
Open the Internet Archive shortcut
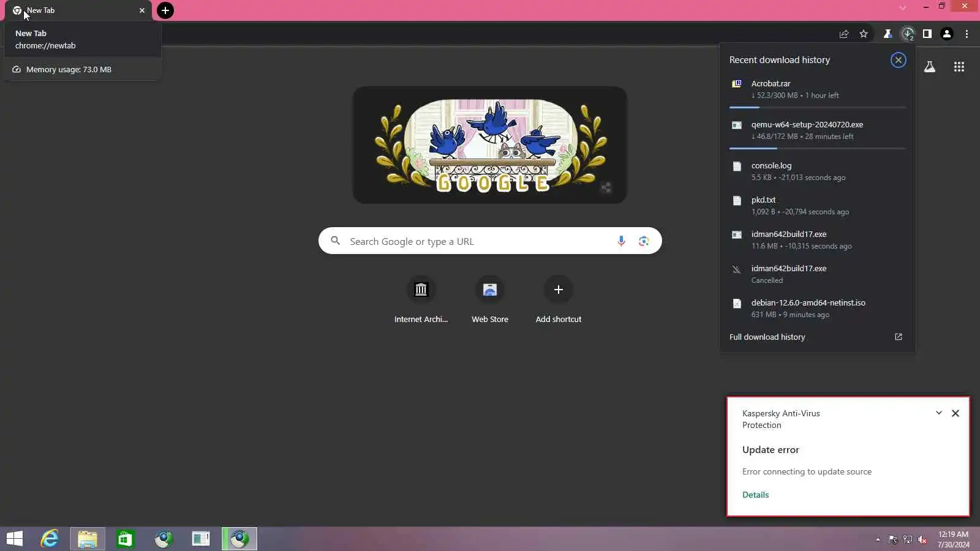click(x=421, y=300)
